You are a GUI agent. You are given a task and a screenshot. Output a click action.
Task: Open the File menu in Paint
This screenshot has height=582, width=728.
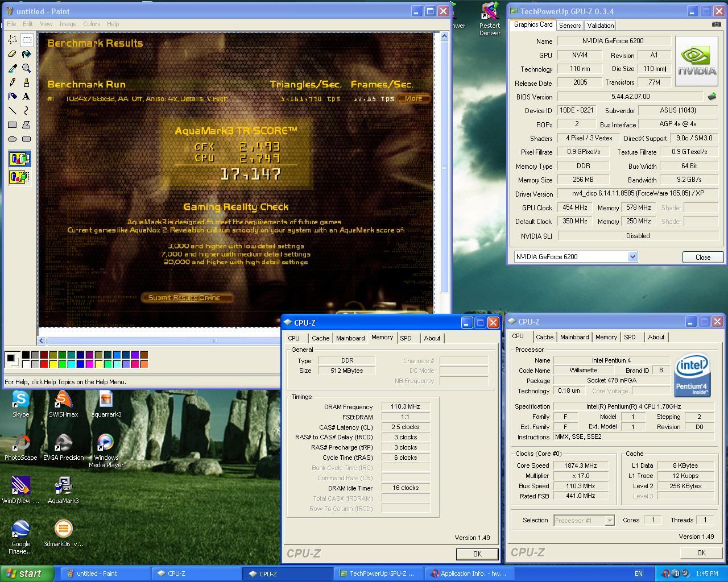[11, 24]
